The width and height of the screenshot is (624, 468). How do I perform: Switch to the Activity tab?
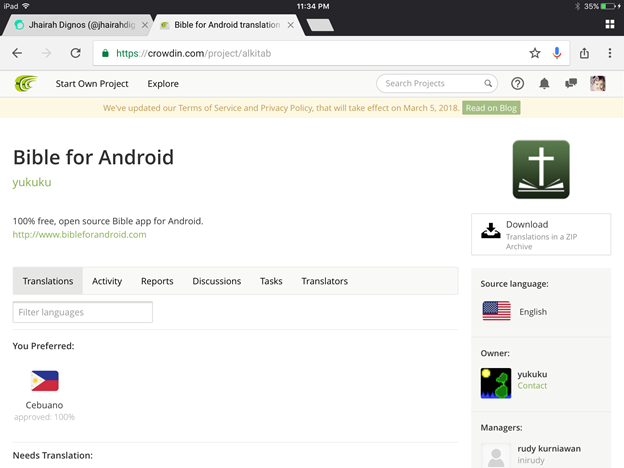(107, 281)
